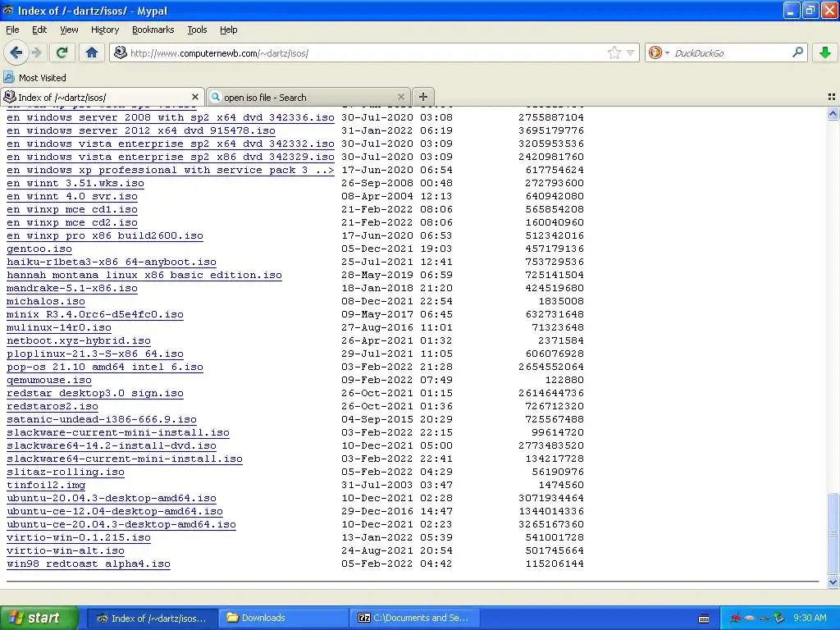
Task: Open win98_redtoast_alpha4.iso link
Action: click(89, 564)
